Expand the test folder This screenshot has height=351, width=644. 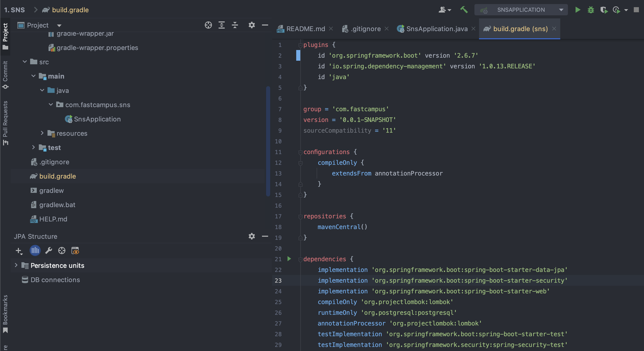[33, 147]
